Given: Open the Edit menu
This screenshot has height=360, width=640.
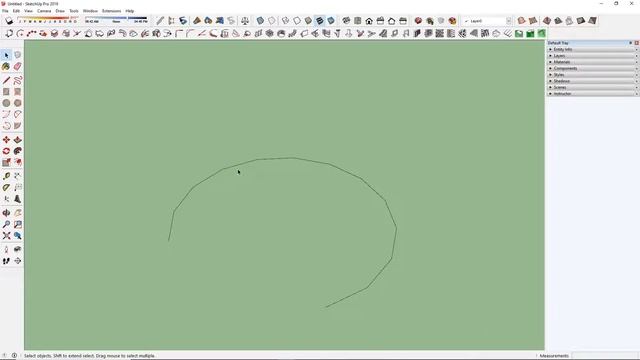Looking at the screenshot, I should pos(16,11).
